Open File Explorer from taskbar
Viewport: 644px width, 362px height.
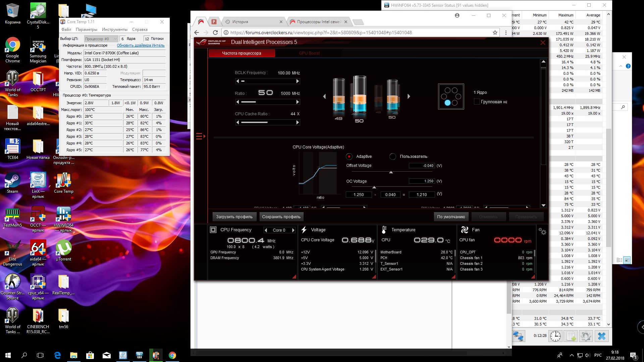(74, 355)
